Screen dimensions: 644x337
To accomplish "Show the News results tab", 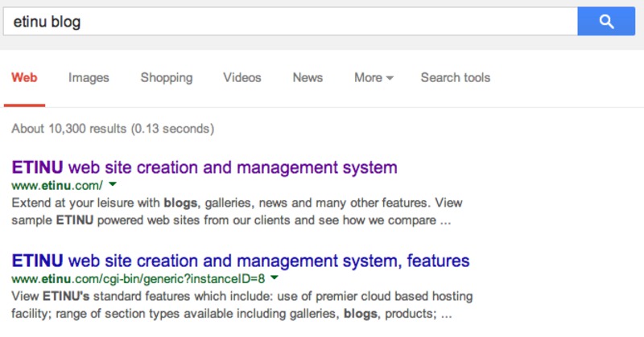I will (x=308, y=78).
